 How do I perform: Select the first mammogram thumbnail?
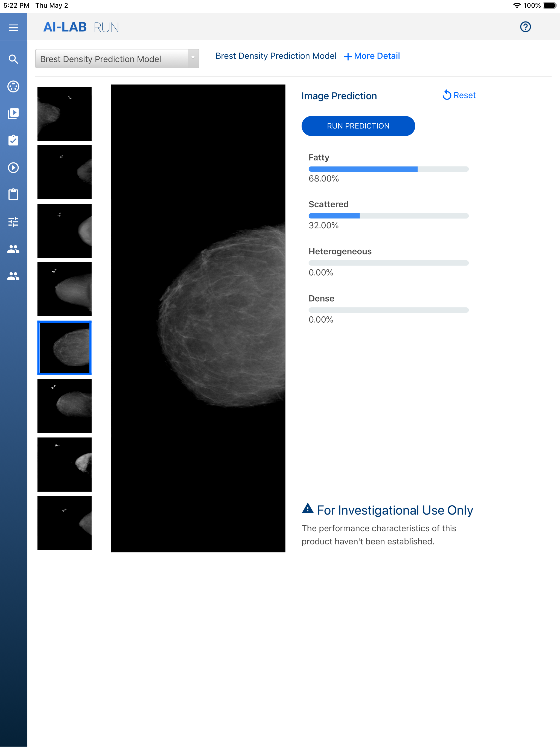[64, 113]
